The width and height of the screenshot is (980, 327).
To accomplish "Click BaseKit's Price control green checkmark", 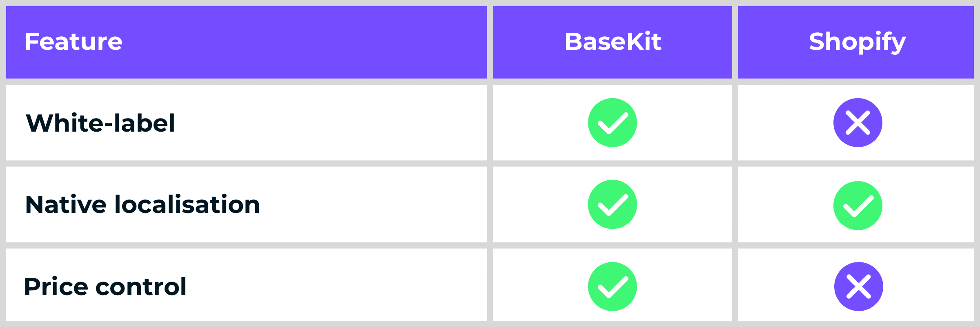I will click(612, 287).
